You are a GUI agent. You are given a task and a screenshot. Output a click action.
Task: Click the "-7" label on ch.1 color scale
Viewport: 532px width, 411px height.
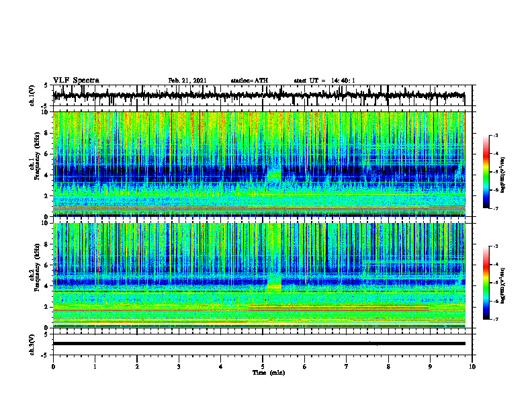(x=495, y=208)
